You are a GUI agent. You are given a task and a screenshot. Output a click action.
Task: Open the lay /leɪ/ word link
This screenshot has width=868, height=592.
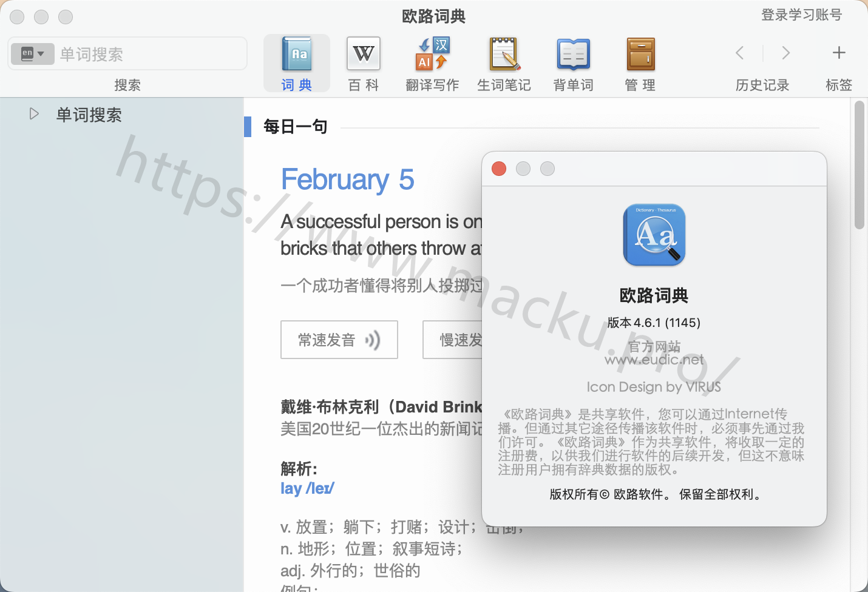[307, 488]
